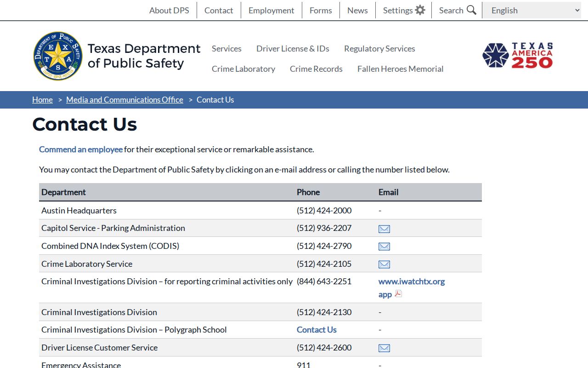The height and width of the screenshot is (368, 588).
Task: Select Austin Headquarters phone (512) 424-2000
Action: pos(324,211)
